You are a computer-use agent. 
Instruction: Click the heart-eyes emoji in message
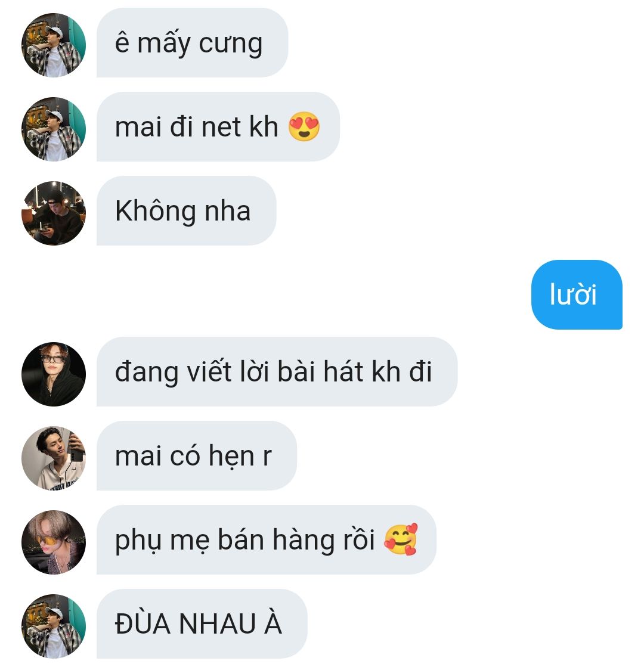304,126
